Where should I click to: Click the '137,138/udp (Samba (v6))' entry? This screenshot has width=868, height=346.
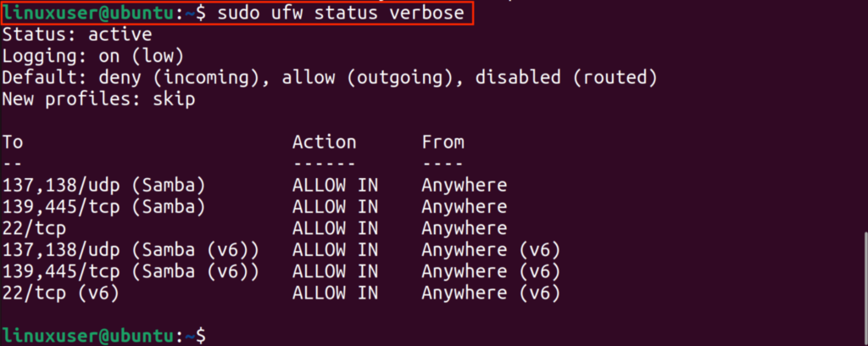click(131, 250)
